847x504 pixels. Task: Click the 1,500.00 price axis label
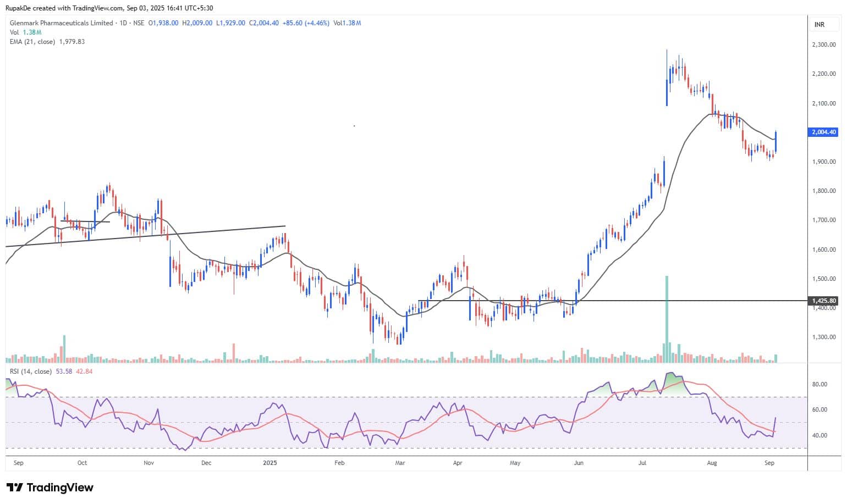[824, 279]
